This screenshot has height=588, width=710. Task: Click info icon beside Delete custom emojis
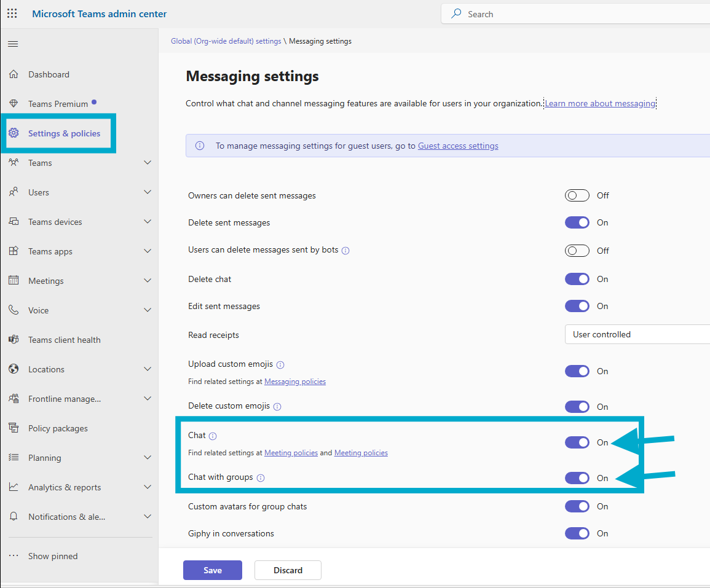(277, 407)
